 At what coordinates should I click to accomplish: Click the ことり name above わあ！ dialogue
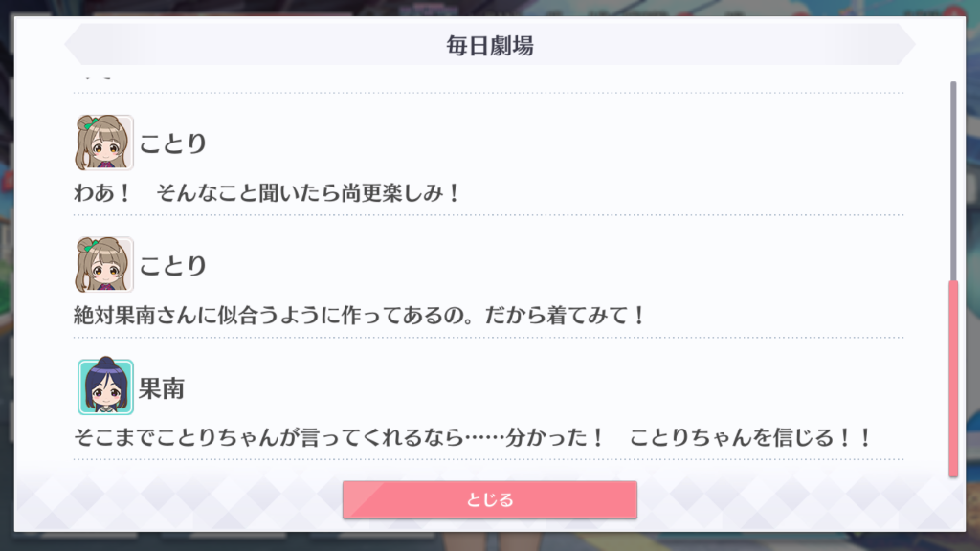pyautogui.click(x=172, y=143)
